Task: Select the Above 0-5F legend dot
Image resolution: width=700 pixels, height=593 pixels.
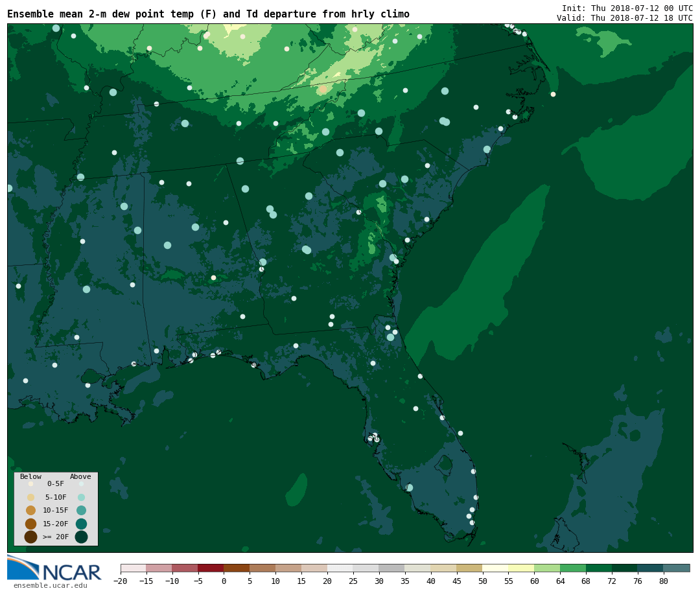Action: (x=81, y=483)
